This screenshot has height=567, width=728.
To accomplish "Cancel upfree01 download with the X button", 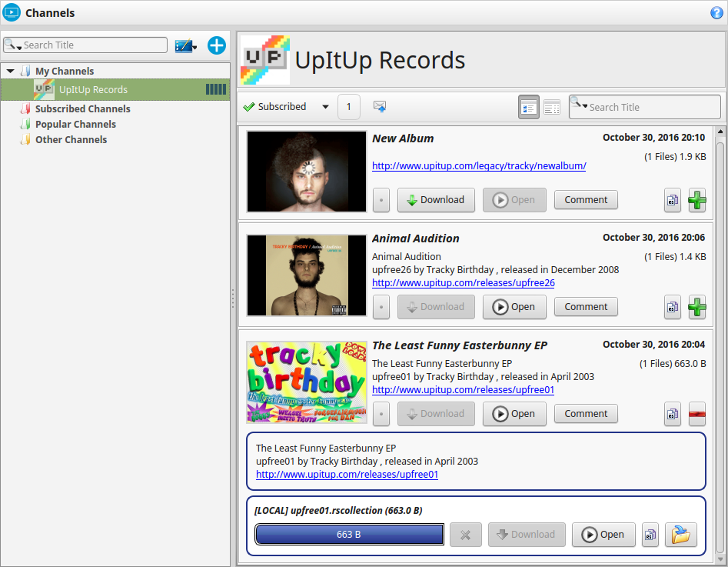I will pos(465,535).
